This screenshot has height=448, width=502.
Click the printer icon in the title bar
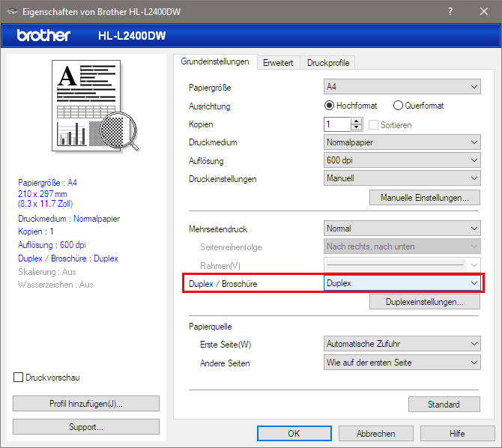(13, 12)
